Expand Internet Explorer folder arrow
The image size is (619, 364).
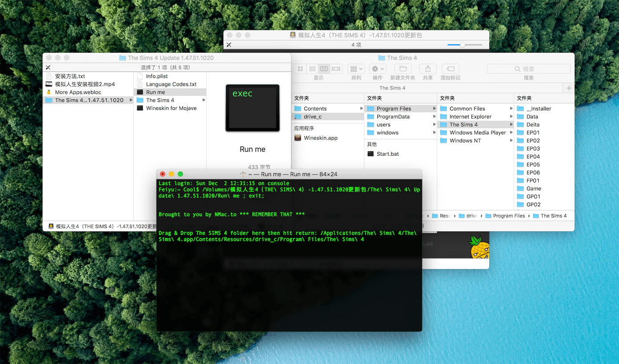[x=511, y=117]
